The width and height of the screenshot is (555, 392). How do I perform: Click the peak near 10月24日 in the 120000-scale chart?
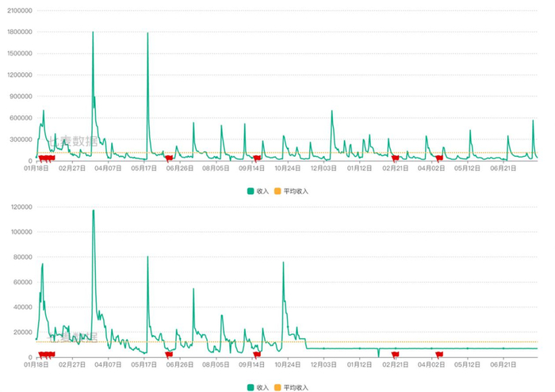(x=283, y=262)
